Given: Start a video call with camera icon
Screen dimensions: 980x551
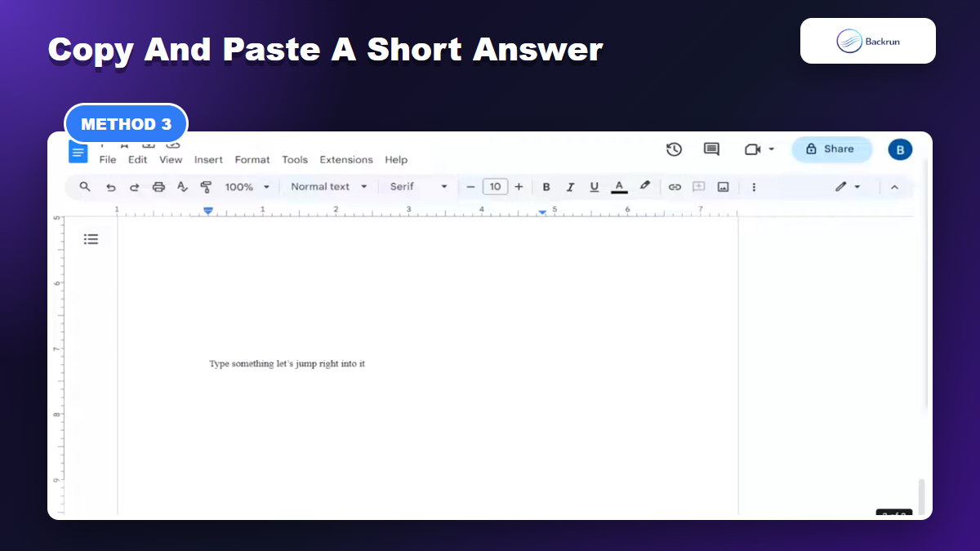Looking at the screenshot, I should (752, 149).
